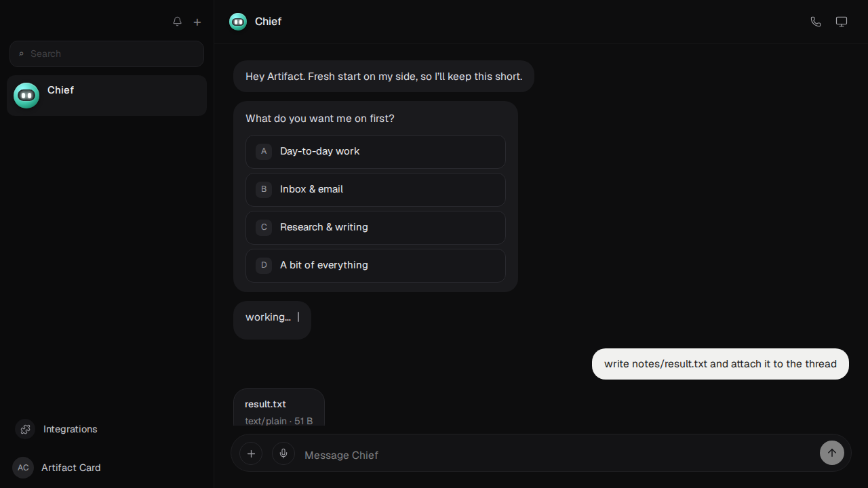
Task: Add an attachment with the plus button
Action: point(251,453)
